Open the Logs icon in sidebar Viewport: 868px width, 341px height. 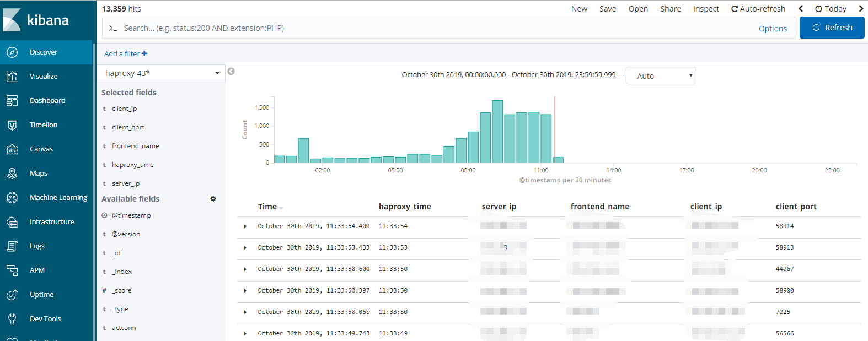pos(12,246)
